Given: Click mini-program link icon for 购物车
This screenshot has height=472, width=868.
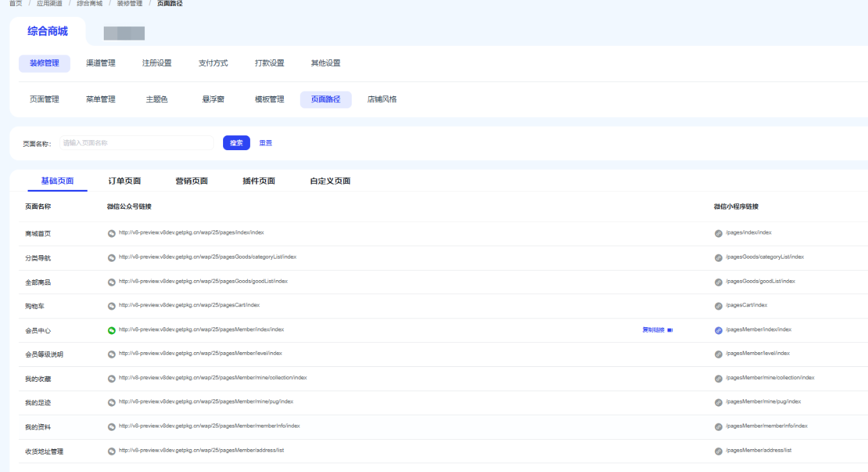Looking at the screenshot, I should coord(718,306).
